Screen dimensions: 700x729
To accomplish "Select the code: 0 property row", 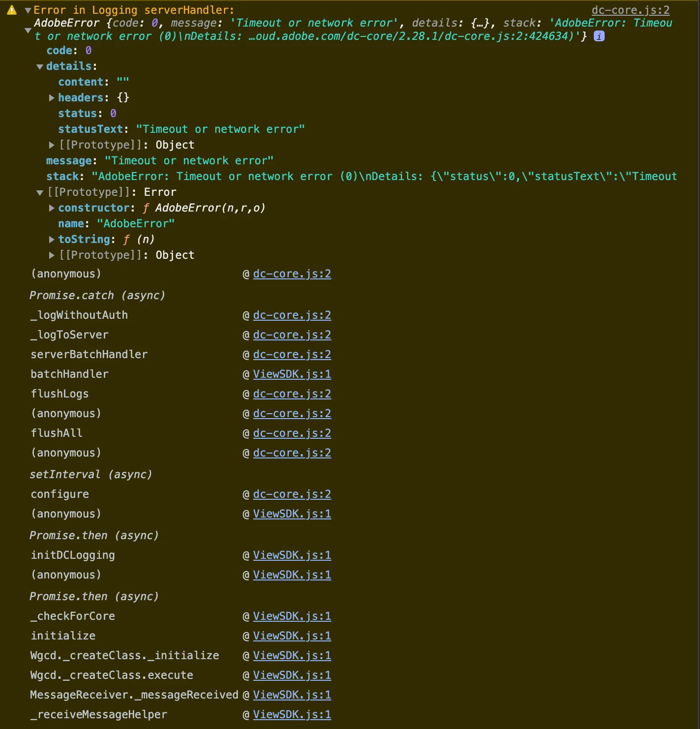I will (x=69, y=50).
